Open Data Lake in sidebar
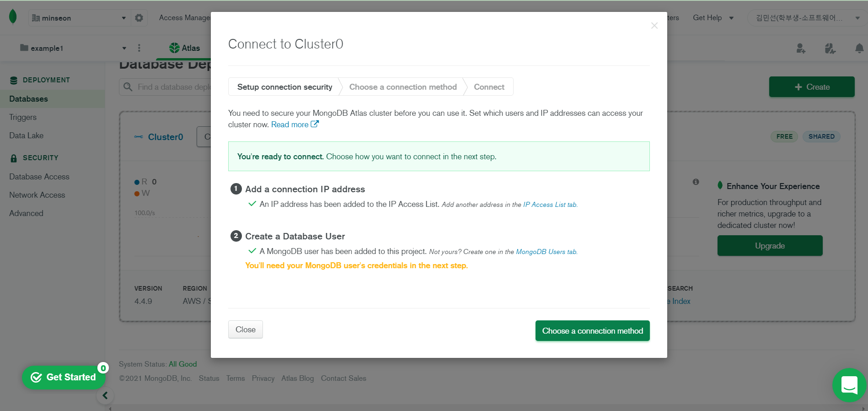The image size is (868, 411). pos(27,135)
